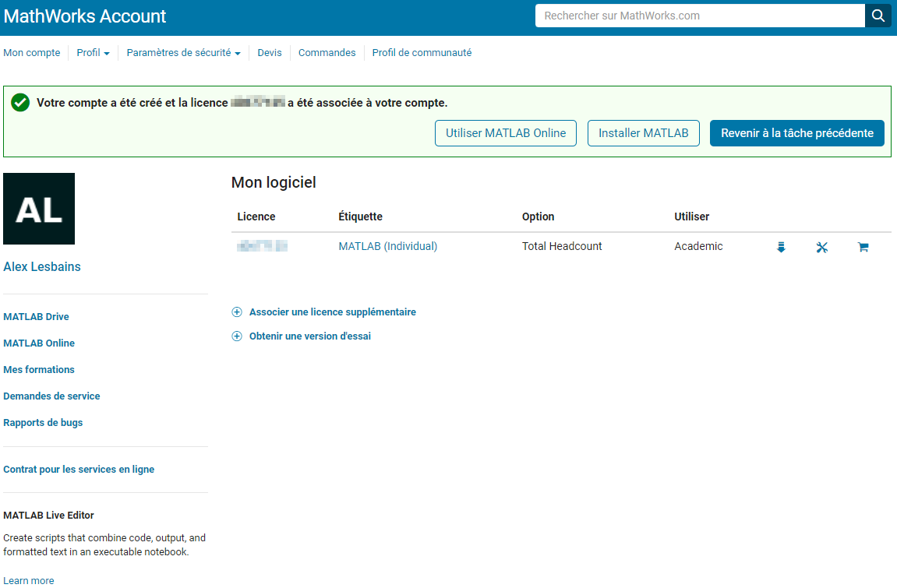Click the Learn more link

[29, 580]
